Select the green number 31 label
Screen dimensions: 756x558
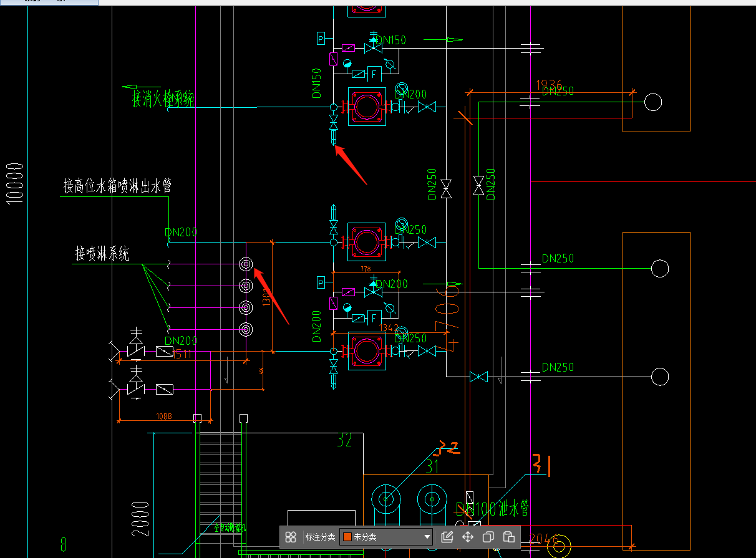pos(432,466)
